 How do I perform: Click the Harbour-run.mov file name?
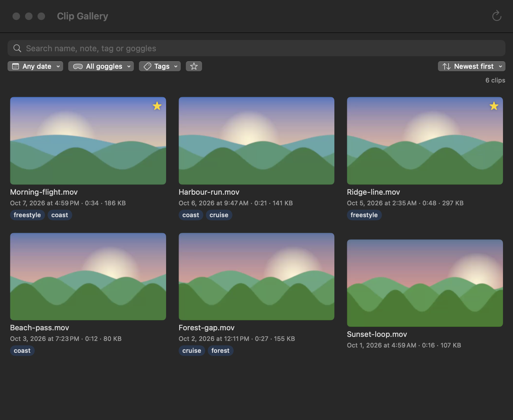209,192
